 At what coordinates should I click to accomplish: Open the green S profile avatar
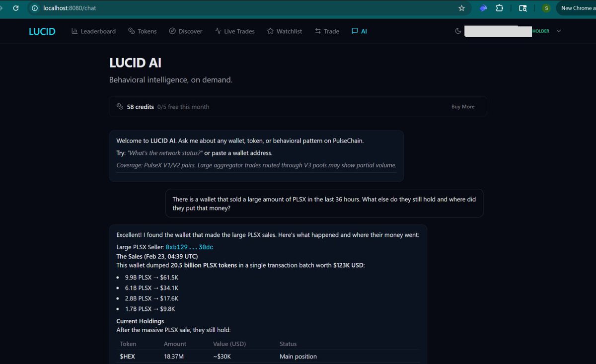[546, 8]
